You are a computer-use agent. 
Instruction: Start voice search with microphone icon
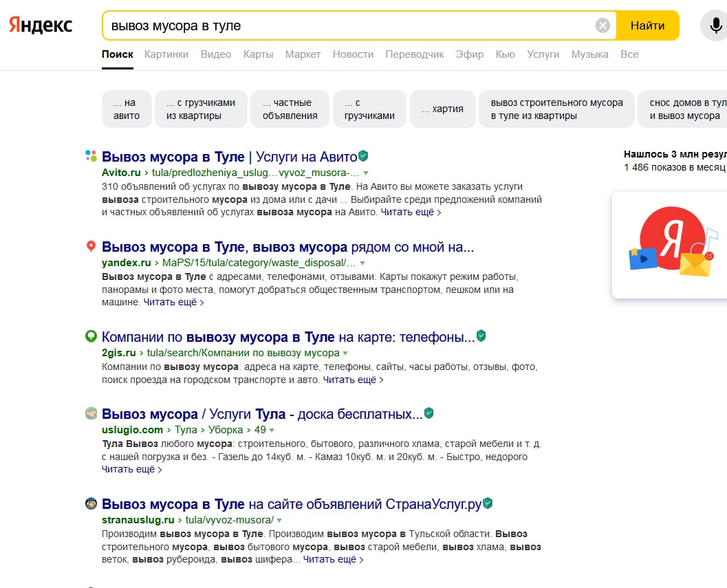(715, 25)
